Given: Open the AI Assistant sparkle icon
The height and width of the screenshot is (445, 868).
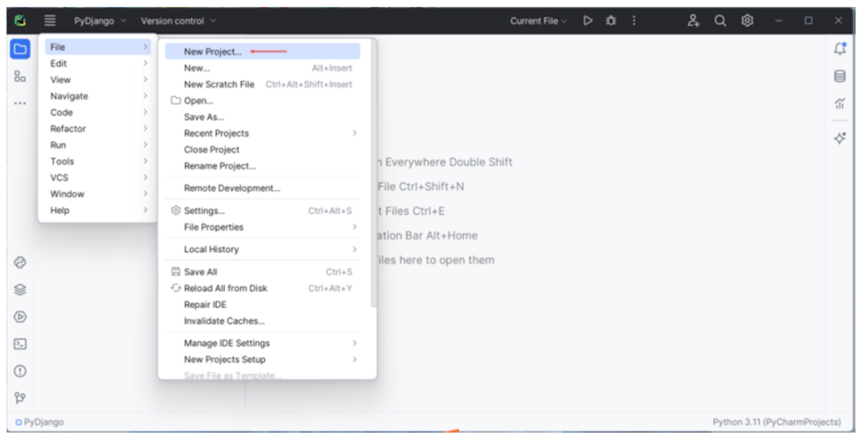Looking at the screenshot, I should coord(840,138).
